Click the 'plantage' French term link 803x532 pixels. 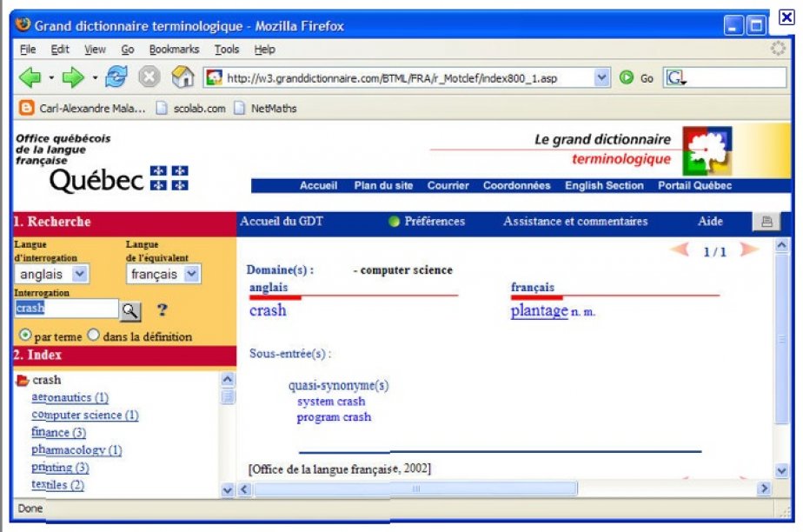click(x=539, y=310)
